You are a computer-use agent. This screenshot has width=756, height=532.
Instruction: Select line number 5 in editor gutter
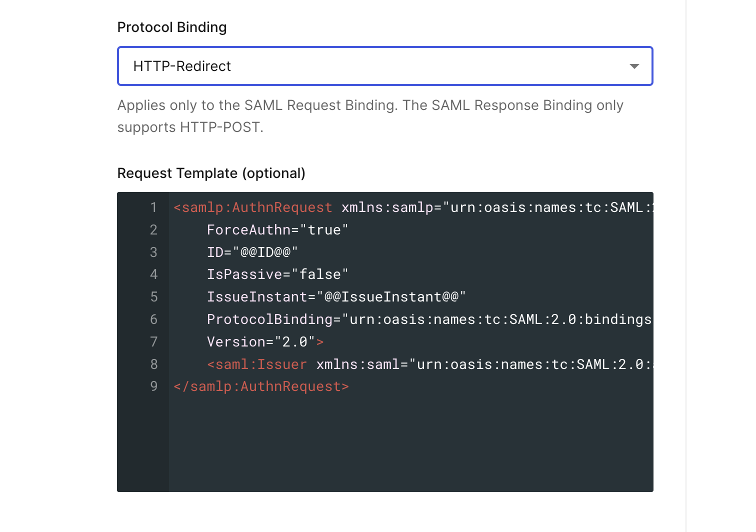153,297
